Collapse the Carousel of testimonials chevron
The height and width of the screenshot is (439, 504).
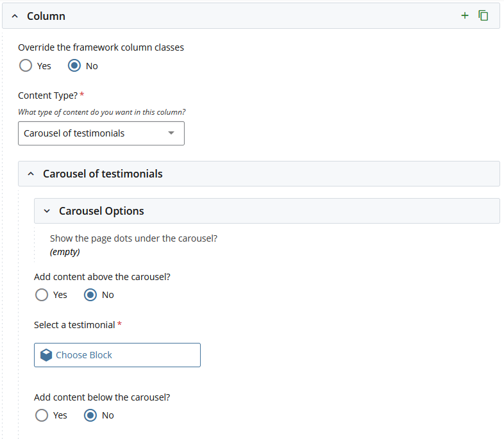[x=31, y=174]
